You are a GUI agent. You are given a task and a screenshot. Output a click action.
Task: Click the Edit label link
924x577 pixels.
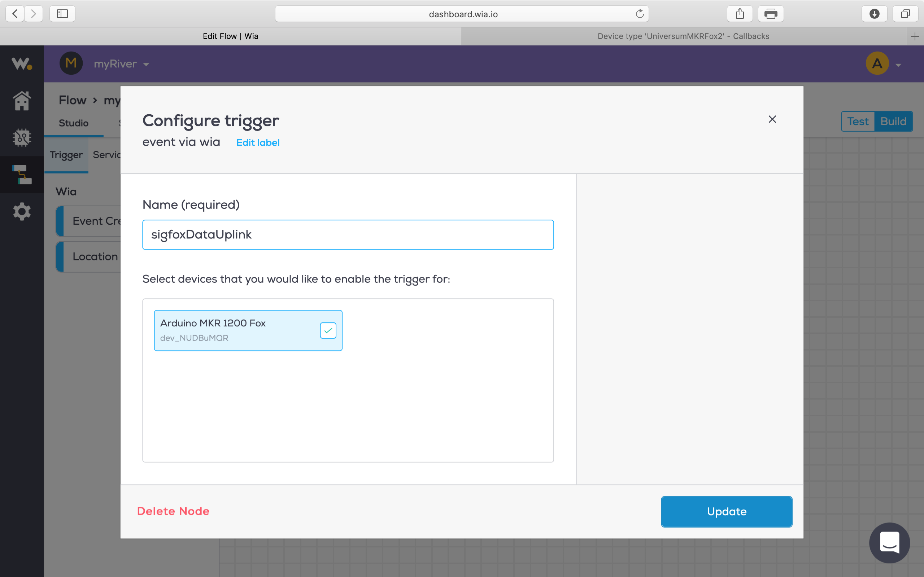pyautogui.click(x=258, y=143)
